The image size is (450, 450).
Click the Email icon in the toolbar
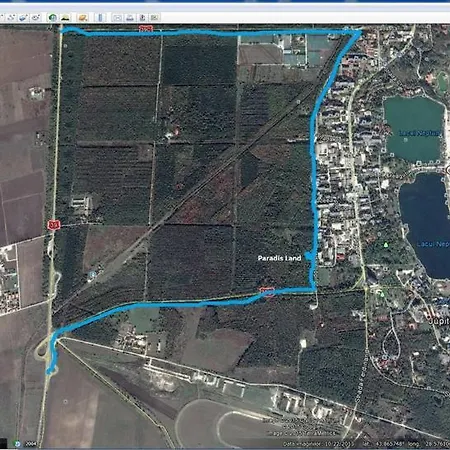117,18
